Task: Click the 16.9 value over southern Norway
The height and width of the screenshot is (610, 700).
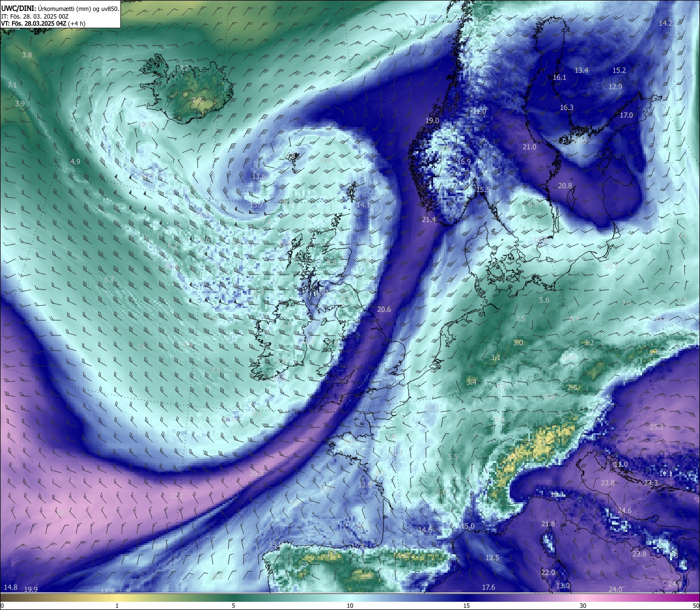Action: (x=464, y=162)
